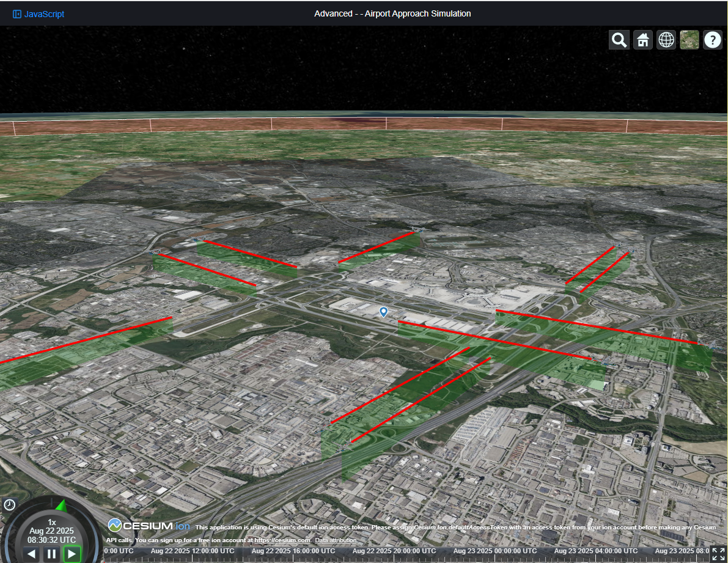The height and width of the screenshot is (563, 728).
Task: Open the globe scene mode picker
Action: point(666,40)
